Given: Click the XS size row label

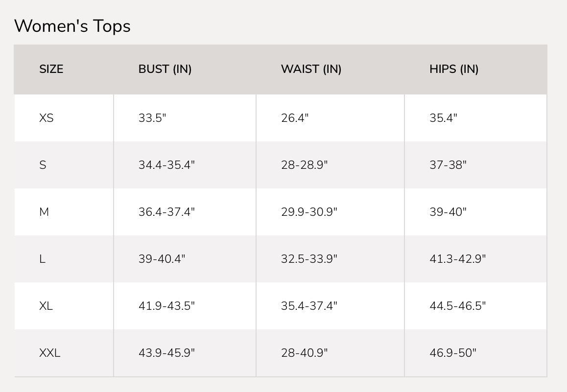Looking at the screenshot, I should 47,118.
